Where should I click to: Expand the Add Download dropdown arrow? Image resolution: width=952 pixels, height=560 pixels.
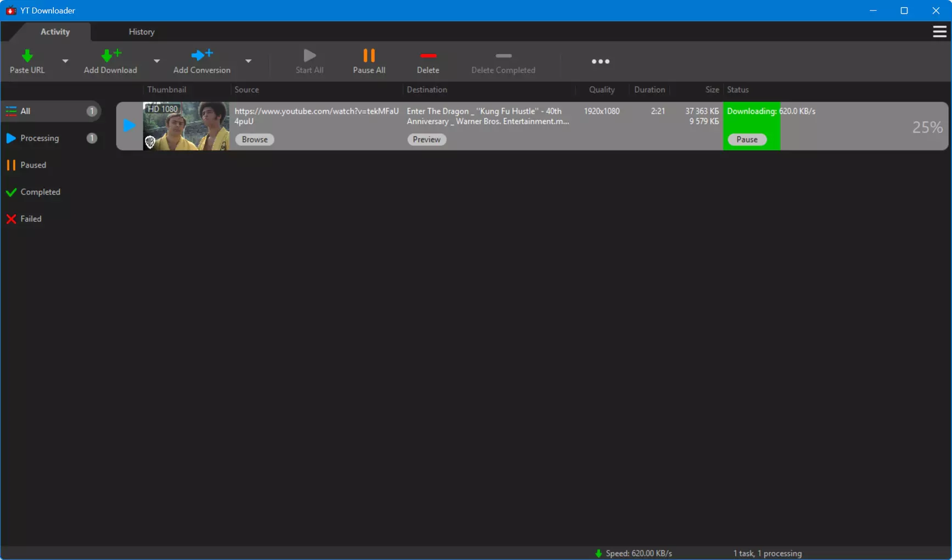157,61
